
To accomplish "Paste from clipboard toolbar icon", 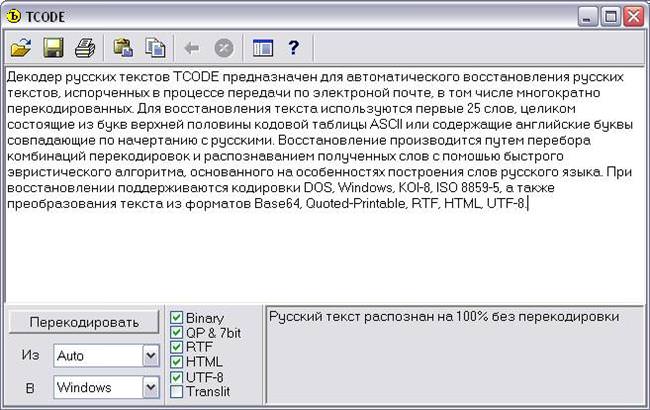I will 123,48.
